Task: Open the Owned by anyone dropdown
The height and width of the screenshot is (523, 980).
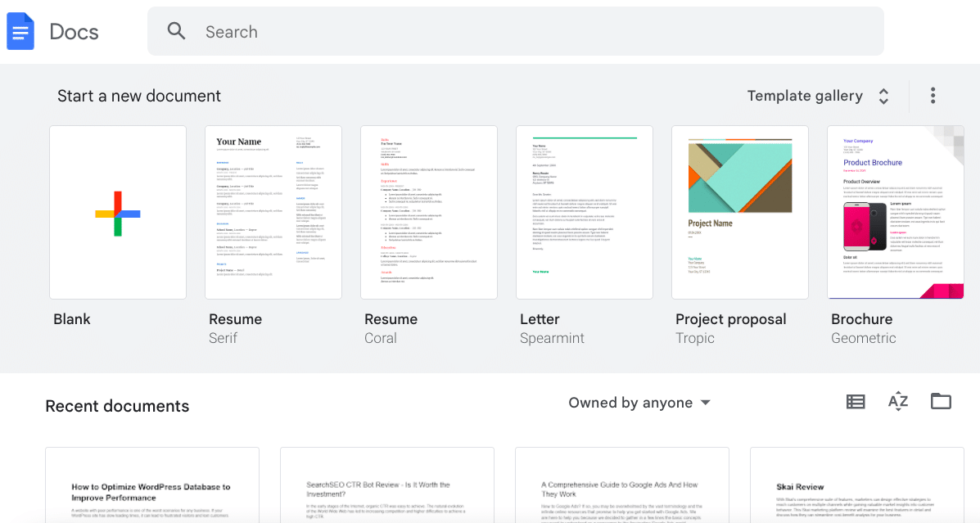Action: pos(639,403)
